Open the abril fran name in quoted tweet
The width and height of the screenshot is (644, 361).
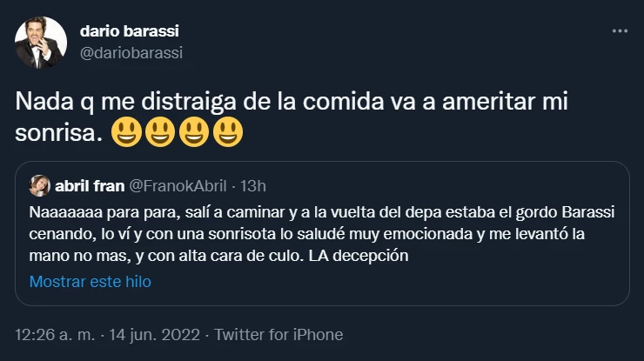coord(90,185)
